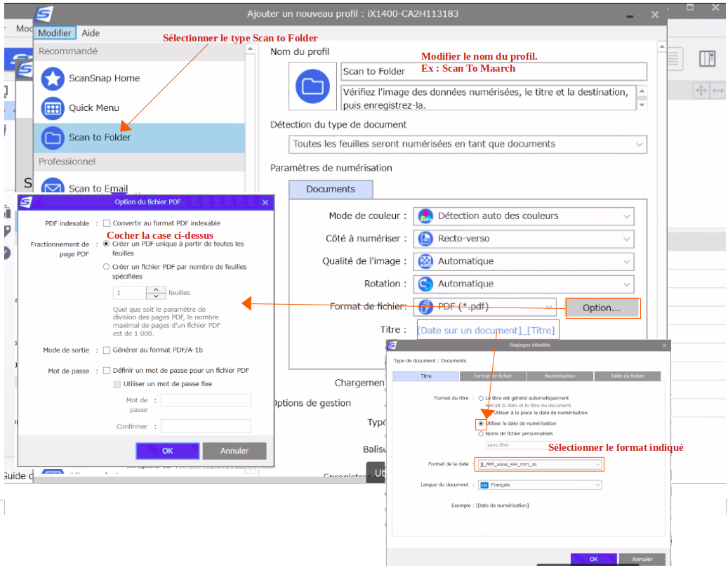
Task: Click the ScanSnap logo in the title bar
Action: pos(44,15)
